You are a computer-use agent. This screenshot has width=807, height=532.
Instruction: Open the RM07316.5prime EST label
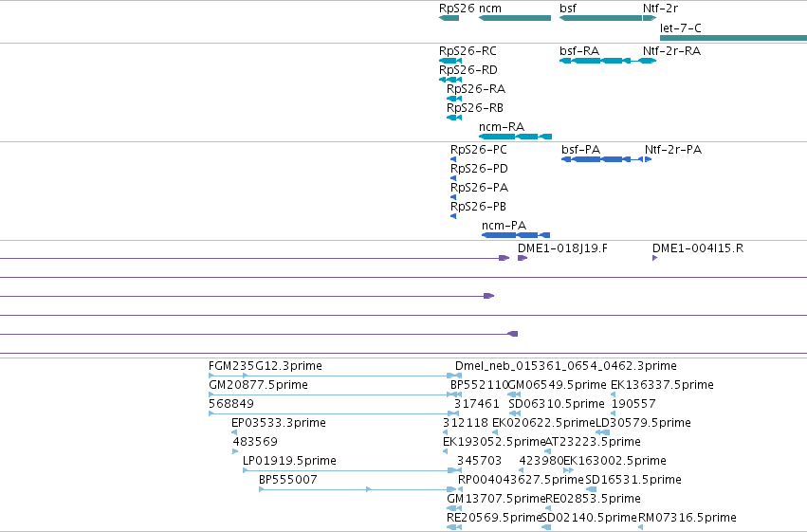[688, 518]
